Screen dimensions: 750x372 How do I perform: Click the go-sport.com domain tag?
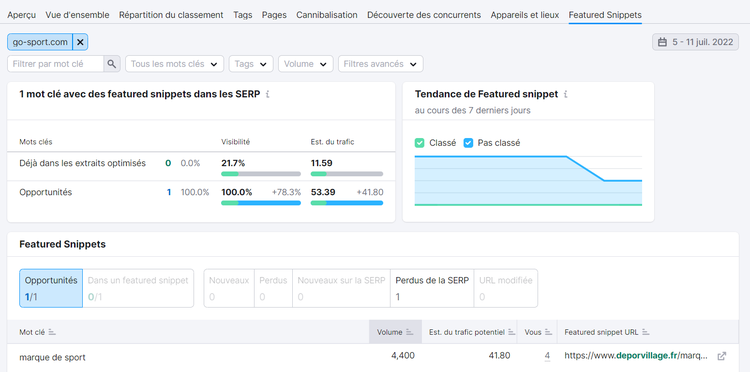pos(40,42)
